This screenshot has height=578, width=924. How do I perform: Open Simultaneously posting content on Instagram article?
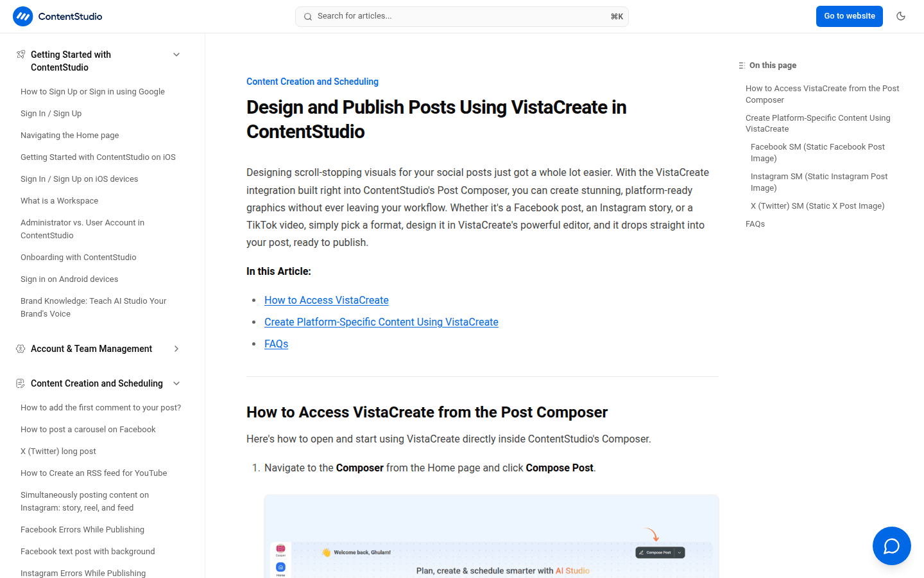(x=85, y=502)
